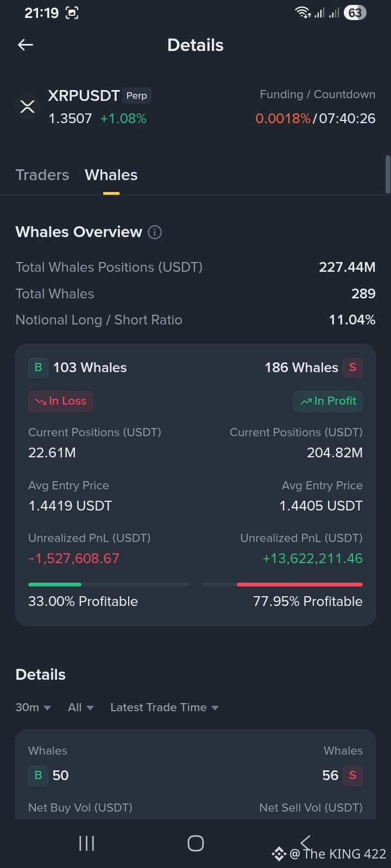Expand the 30m timeframe dropdown
This screenshot has height=868, width=391.
pos(33,707)
